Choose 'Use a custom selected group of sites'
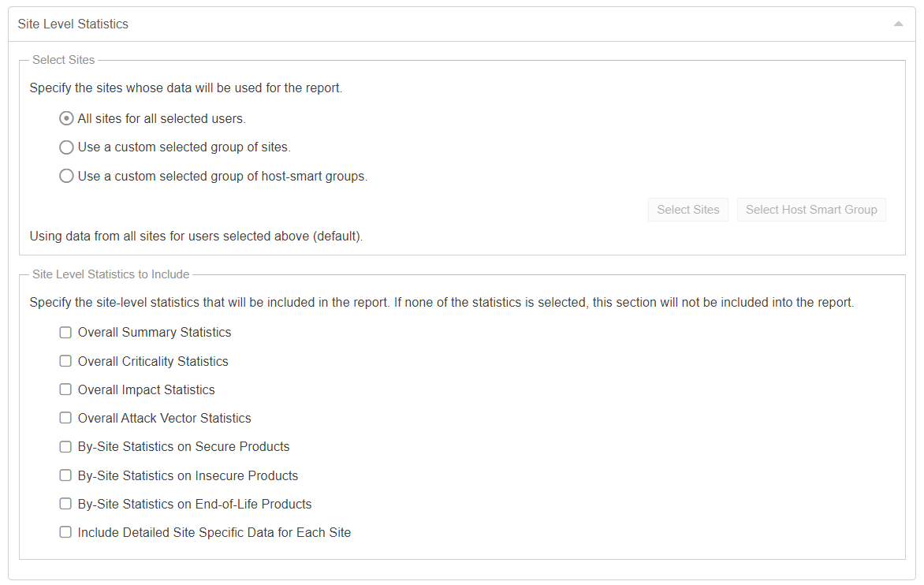The width and height of the screenshot is (924, 585). (x=67, y=147)
